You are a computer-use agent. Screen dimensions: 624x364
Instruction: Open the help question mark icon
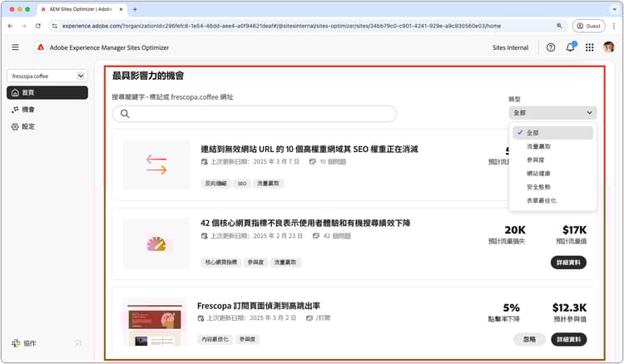tap(551, 47)
